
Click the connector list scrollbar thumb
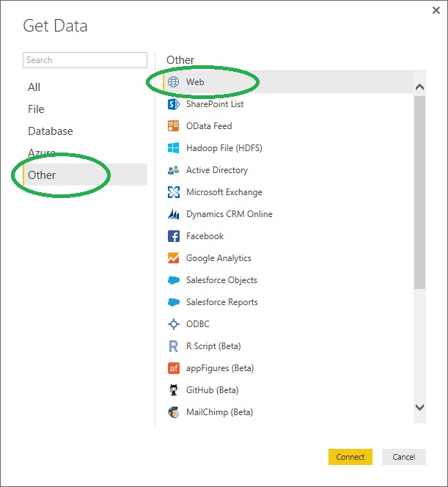pyautogui.click(x=419, y=191)
